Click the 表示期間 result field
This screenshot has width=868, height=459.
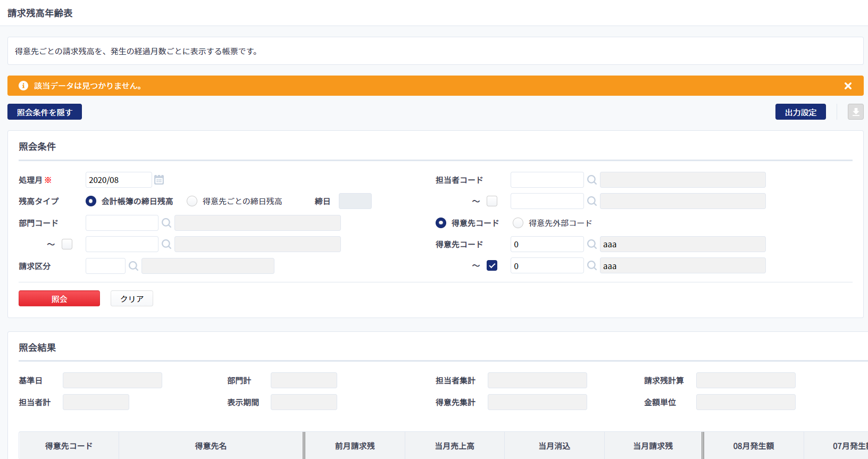click(x=304, y=402)
